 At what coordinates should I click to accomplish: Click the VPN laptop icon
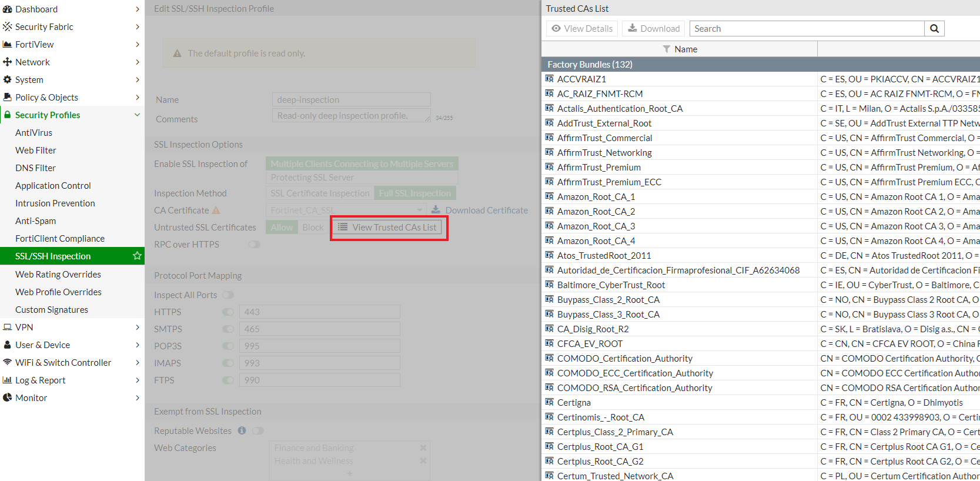(8, 328)
